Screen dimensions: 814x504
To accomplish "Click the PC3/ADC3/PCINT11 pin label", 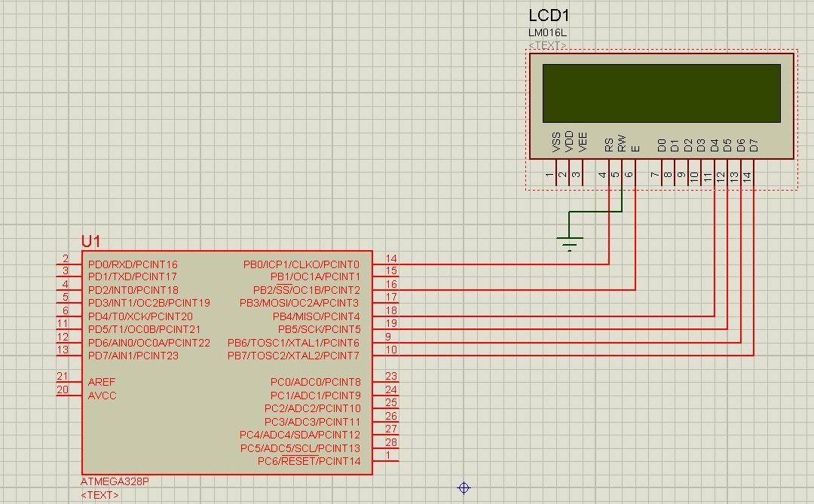I will tap(312, 422).
